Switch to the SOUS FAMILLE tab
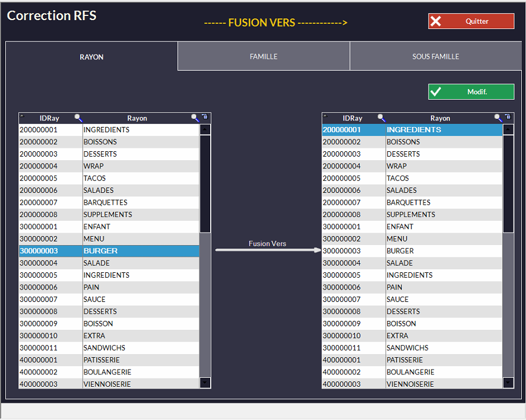Image resolution: width=526 pixels, height=420 pixels. click(x=436, y=57)
